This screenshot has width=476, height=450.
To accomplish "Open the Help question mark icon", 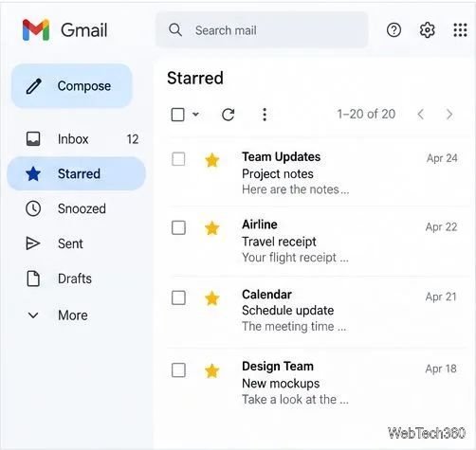I will point(394,30).
